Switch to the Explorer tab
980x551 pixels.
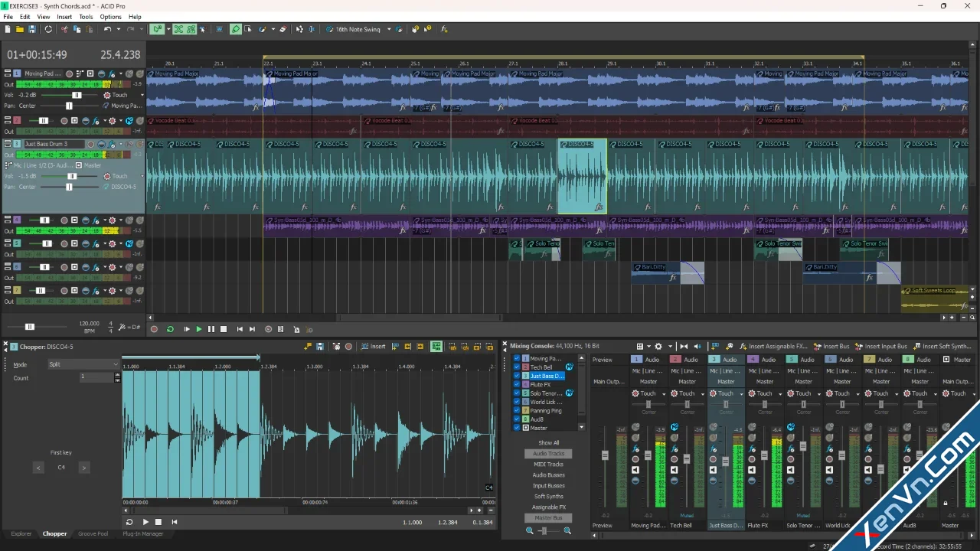coord(21,533)
